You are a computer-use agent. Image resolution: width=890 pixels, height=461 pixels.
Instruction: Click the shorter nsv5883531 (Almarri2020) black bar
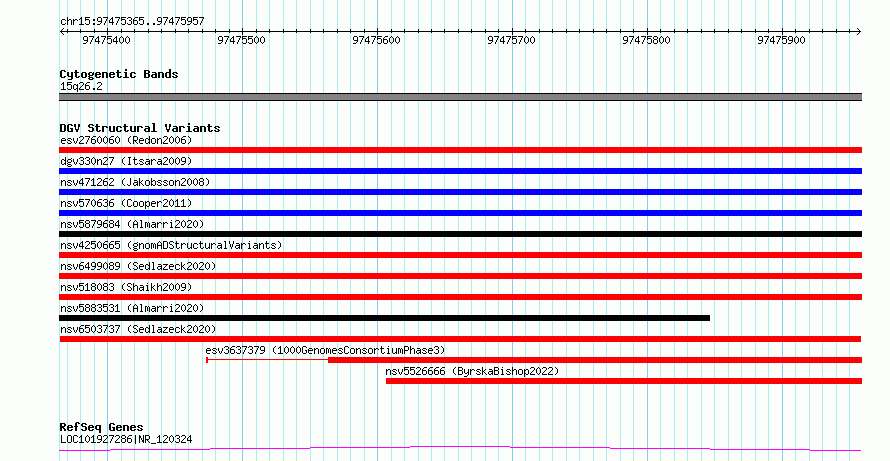[x=384, y=318]
